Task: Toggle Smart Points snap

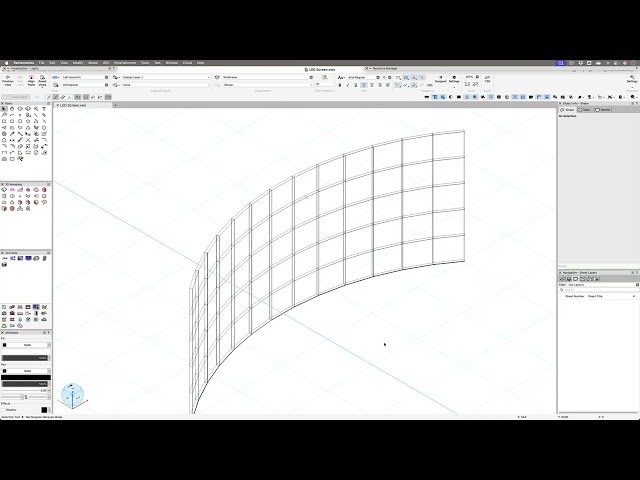Action: click(398, 85)
